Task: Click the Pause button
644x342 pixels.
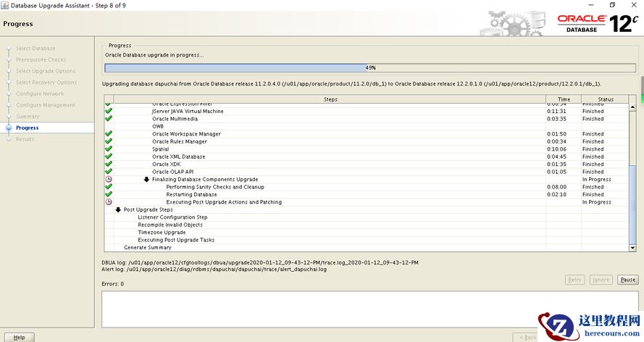Action: pos(627,280)
